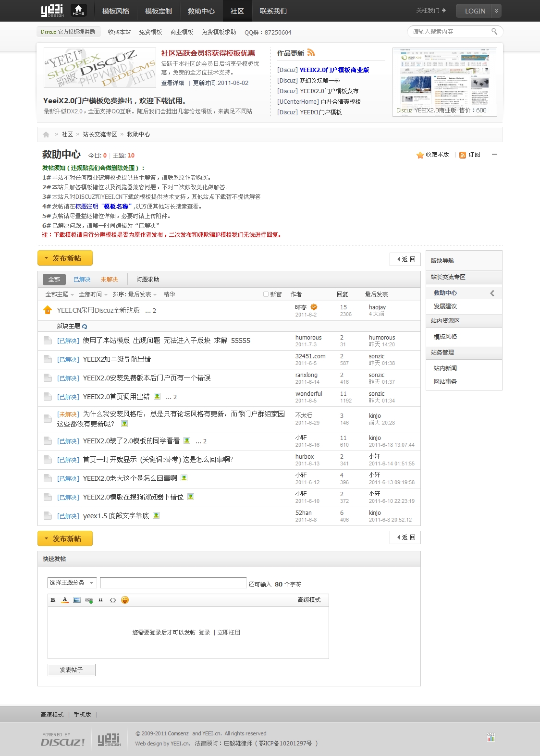This screenshot has height=756, width=540.
Task: Click the search input field
Action: click(x=451, y=32)
